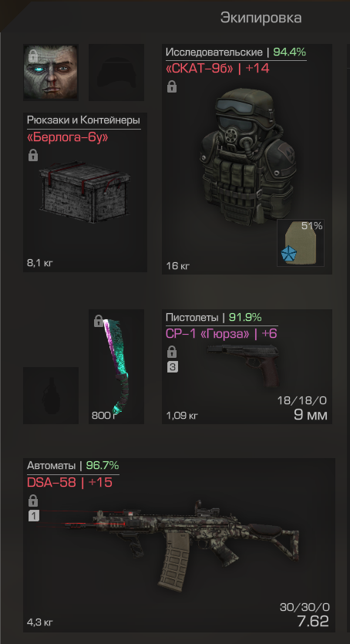Select the empty helmet slot
Viewport: 350px width, 644px height.
(x=116, y=72)
